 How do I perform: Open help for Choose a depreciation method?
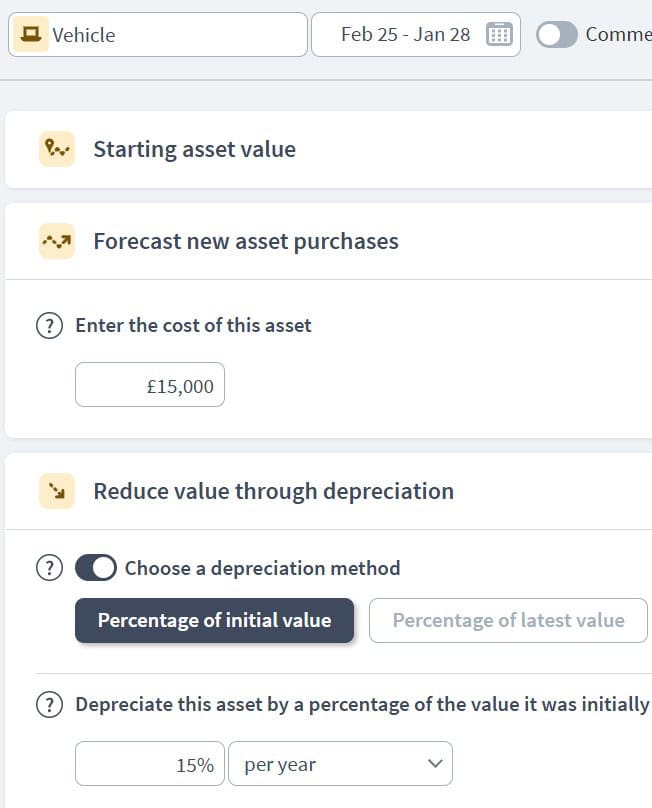click(49, 568)
